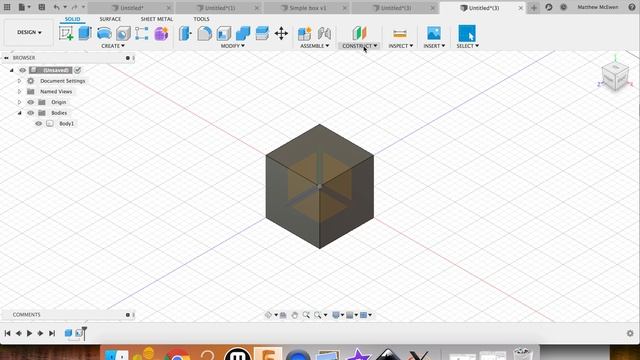
Task: Select the Insert image tool
Action: (x=433, y=33)
